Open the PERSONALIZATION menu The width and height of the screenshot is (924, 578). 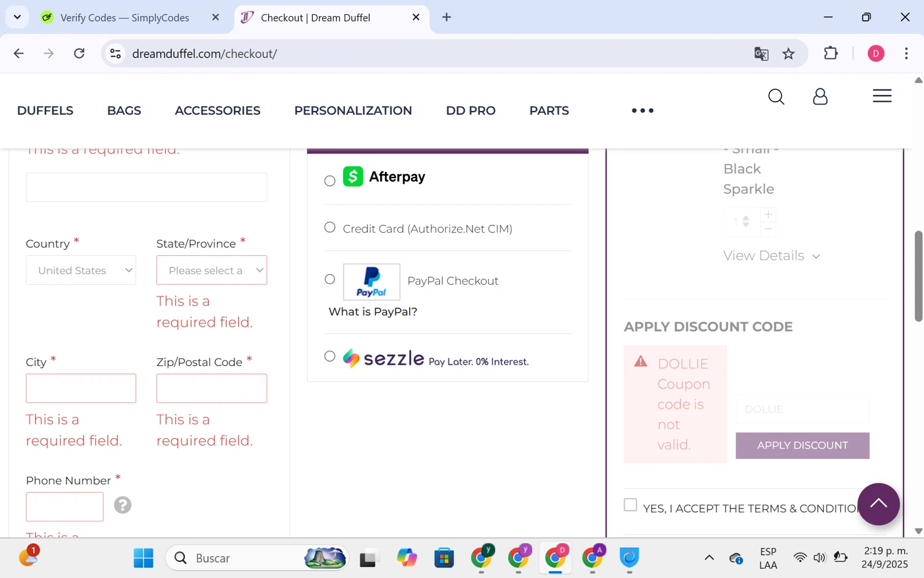pyautogui.click(x=353, y=111)
